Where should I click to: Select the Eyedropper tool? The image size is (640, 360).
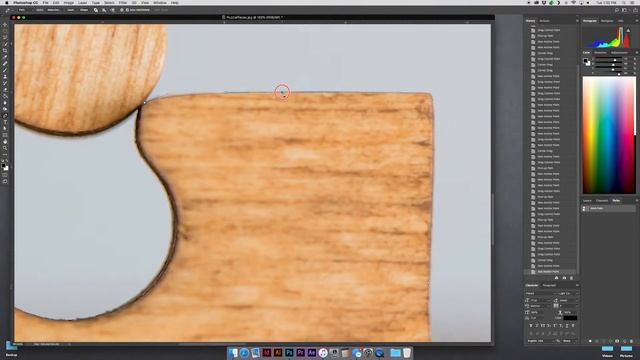coord(5,57)
